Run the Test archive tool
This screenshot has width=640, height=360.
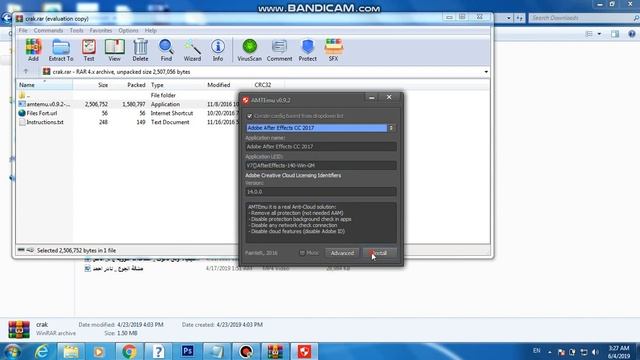(x=89, y=50)
